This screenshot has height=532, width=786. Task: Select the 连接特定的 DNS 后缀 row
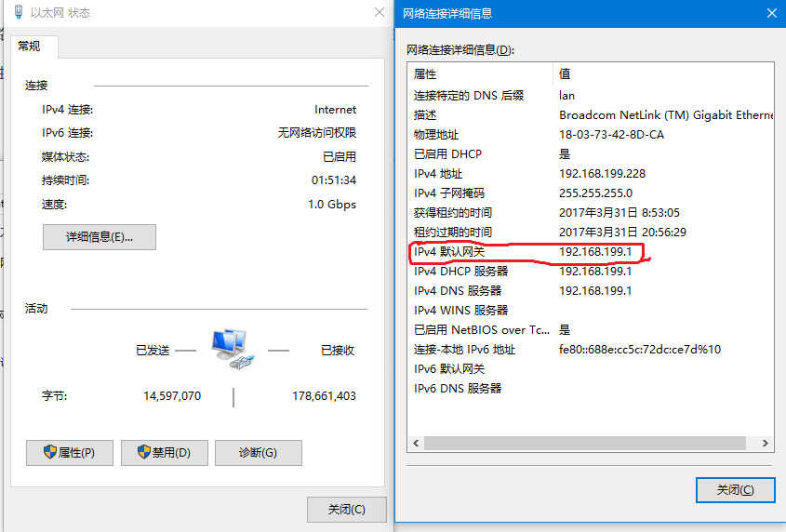(x=591, y=95)
